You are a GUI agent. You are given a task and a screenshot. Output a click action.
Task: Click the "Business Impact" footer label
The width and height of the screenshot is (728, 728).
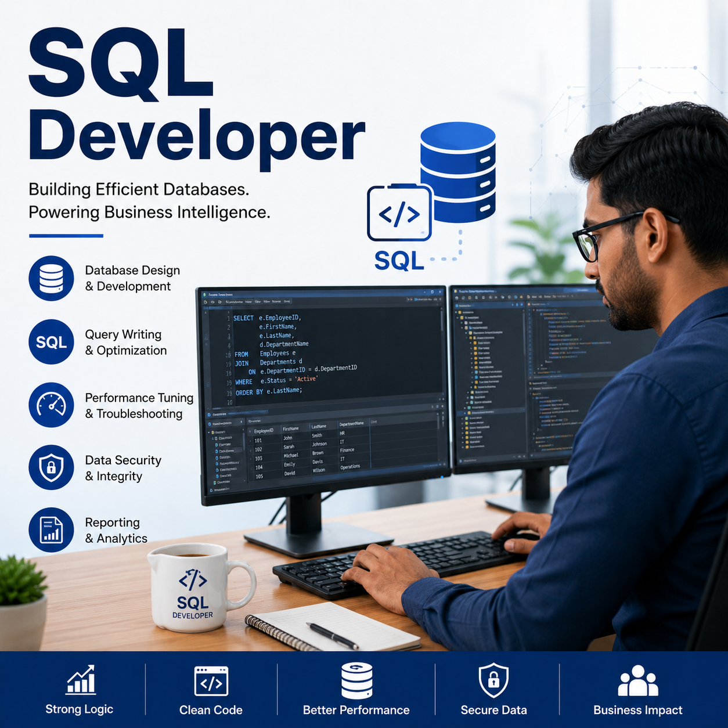(637, 710)
